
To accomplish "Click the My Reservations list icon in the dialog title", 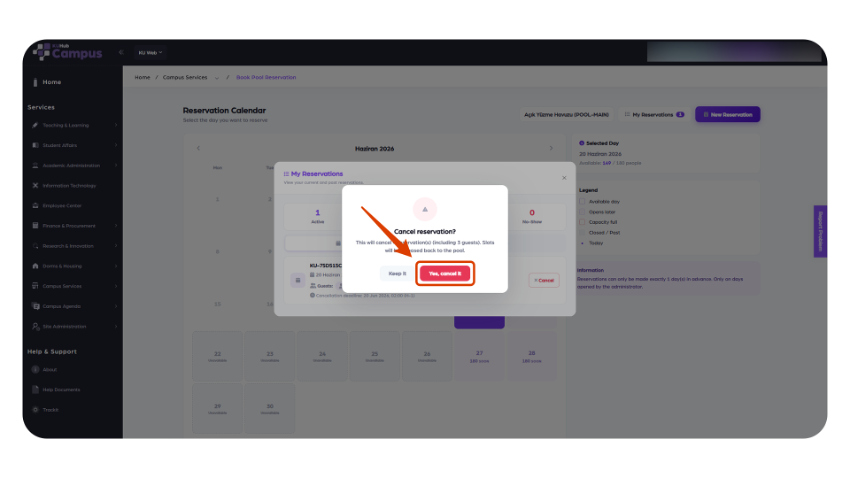I will tap(286, 174).
